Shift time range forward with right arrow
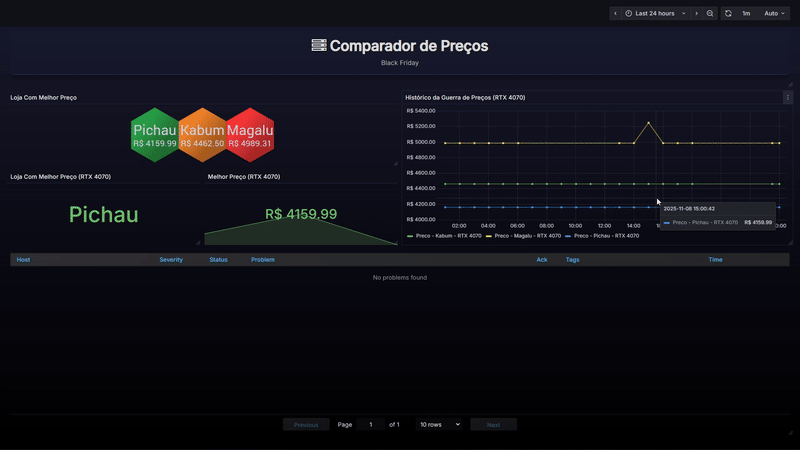800x450 pixels. pos(696,13)
